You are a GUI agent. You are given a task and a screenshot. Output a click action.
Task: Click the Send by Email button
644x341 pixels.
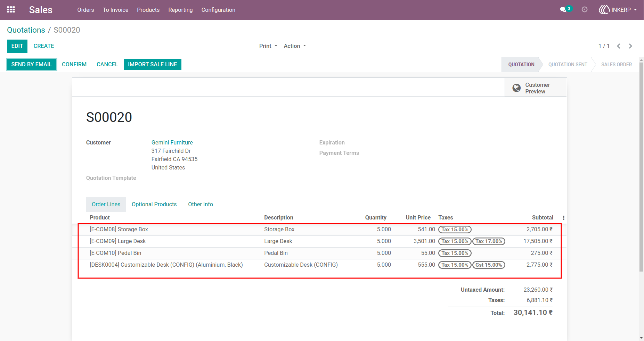(32, 64)
